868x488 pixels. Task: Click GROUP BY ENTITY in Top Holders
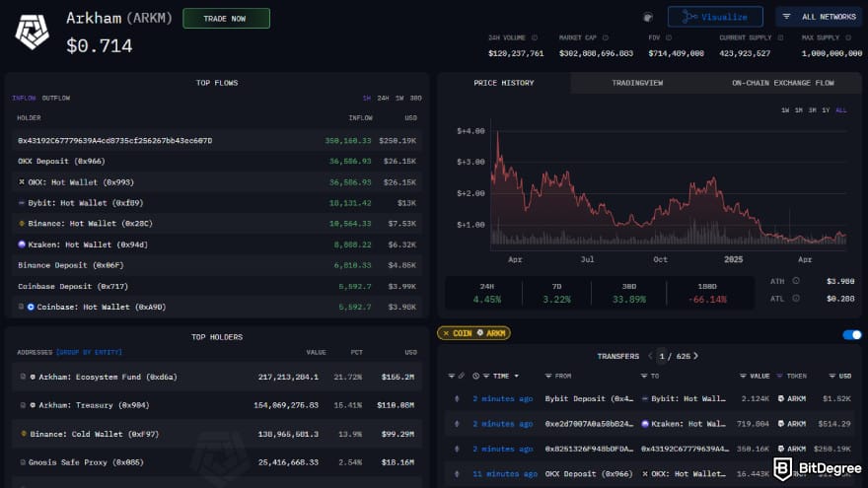[89, 352]
